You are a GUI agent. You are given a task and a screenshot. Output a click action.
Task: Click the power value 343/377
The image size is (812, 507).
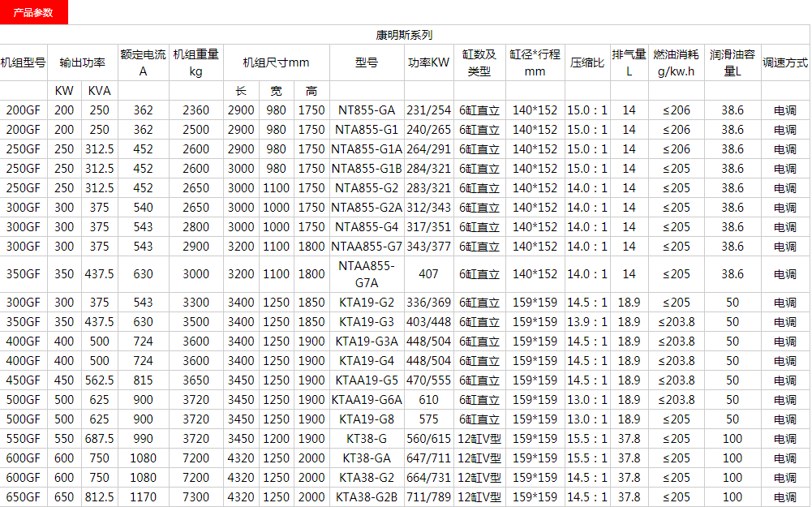pyautogui.click(x=429, y=247)
